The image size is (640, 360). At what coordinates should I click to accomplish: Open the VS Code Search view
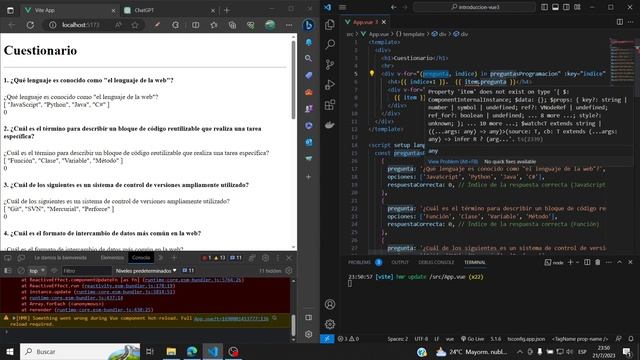coord(330,44)
